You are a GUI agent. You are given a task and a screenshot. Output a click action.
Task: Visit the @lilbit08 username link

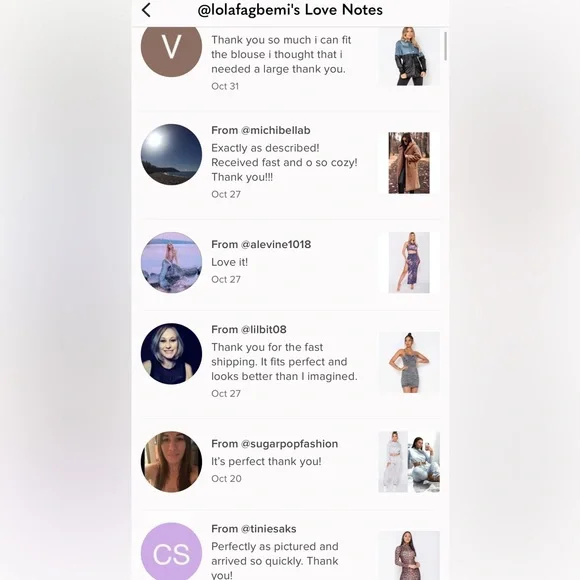click(264, 329)
